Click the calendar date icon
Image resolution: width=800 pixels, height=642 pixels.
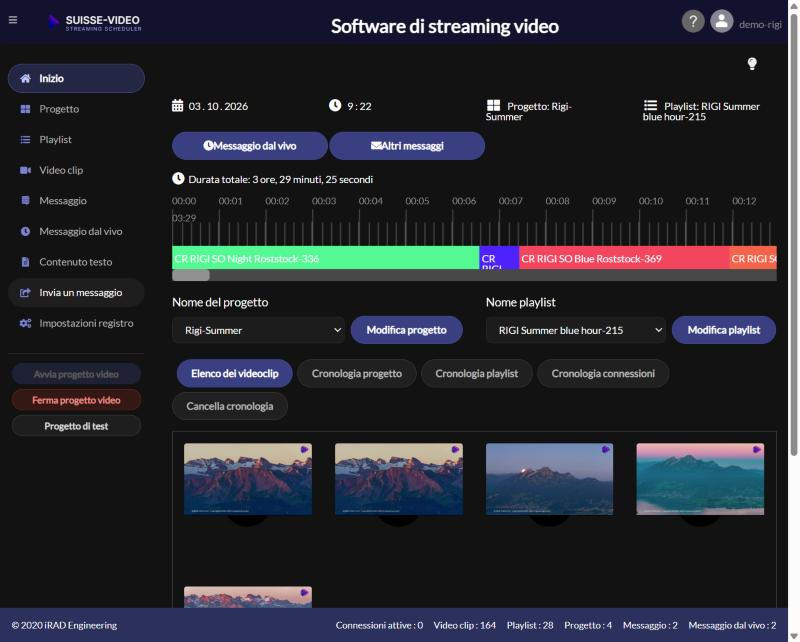[178, 106]
